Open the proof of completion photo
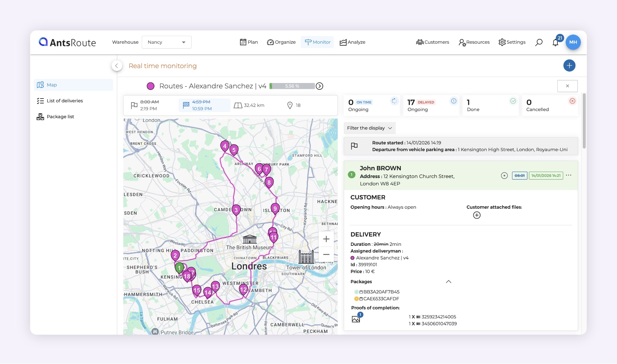 (356, 319)
